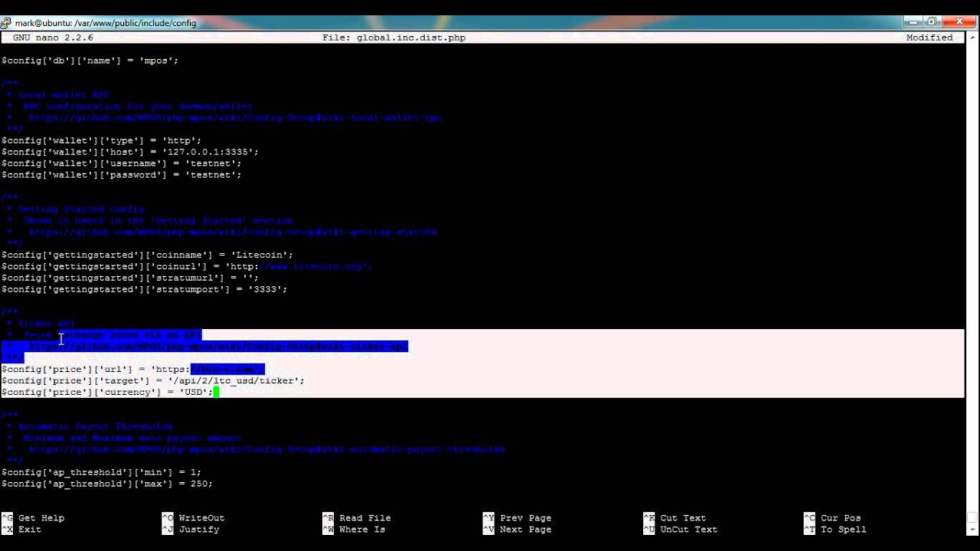Click the 'Automatic Payout Thresholds' comment heading
980x551 pixels.
click(96, 426)
